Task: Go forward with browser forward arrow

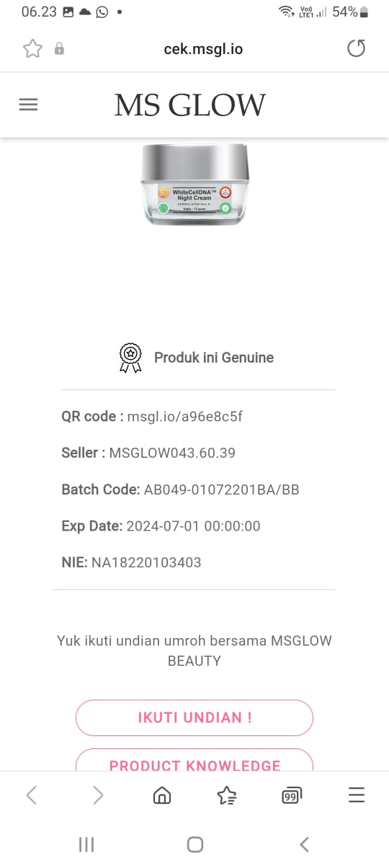Action: [x=98, y=795]
